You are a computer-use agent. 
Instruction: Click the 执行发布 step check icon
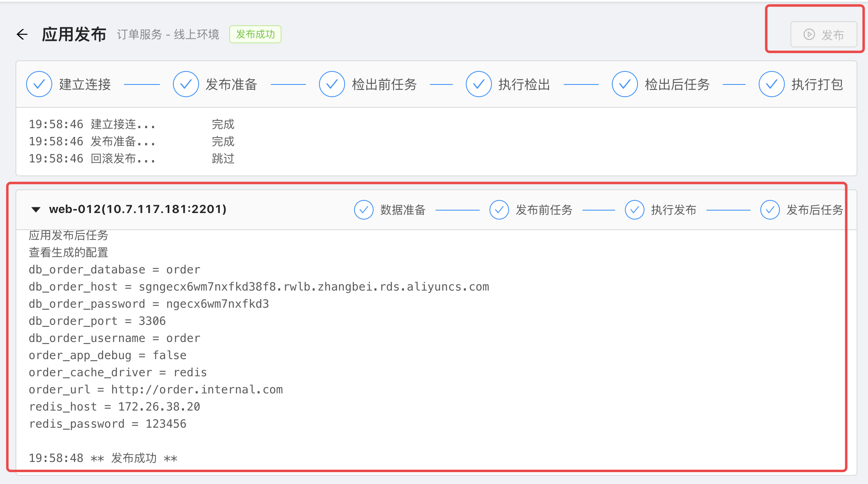[x=635, y=210]
